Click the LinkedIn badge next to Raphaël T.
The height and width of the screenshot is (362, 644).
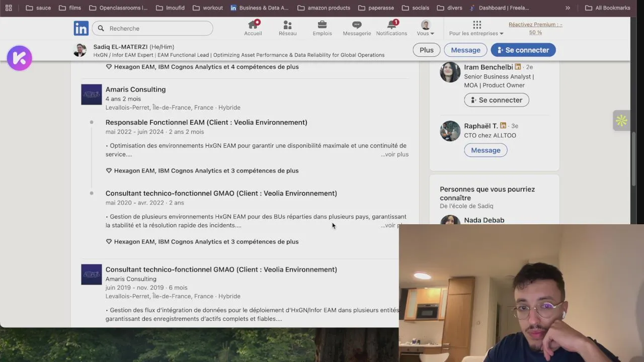pyautogui.click(x=503, y=126)
